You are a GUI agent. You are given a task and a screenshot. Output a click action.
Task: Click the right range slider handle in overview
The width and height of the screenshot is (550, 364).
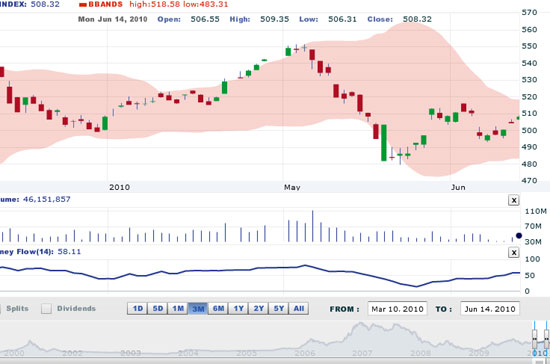coord(546,338)
